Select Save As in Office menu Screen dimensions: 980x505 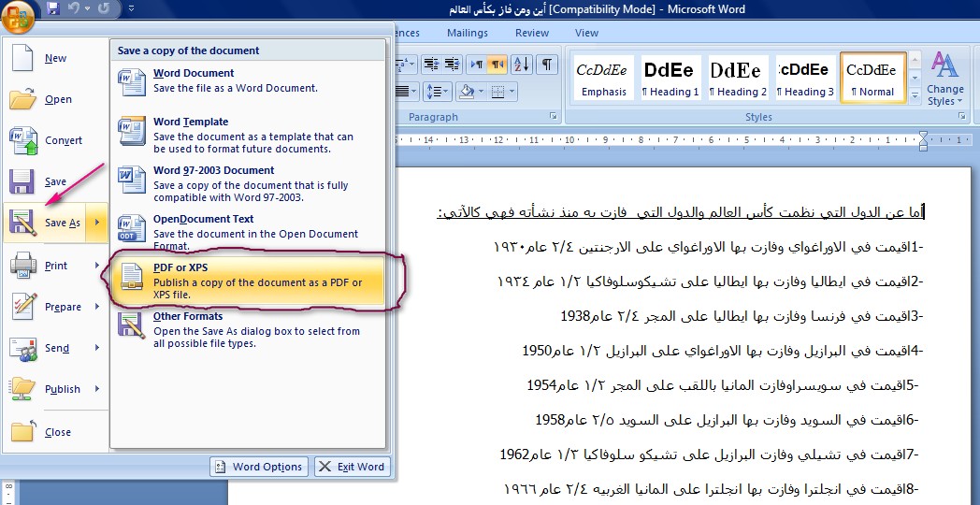(55, 223)
